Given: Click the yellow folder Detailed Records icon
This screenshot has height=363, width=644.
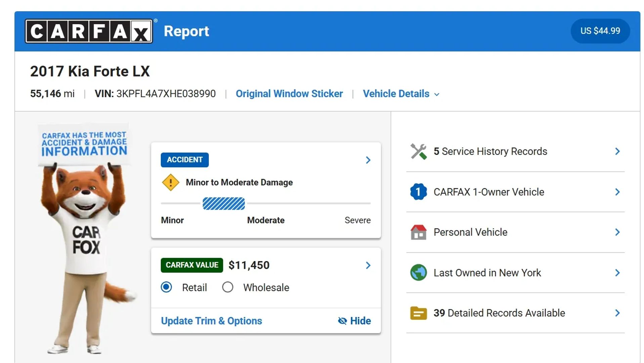Looking at the screenshot, I should click(x=418, y=313).
